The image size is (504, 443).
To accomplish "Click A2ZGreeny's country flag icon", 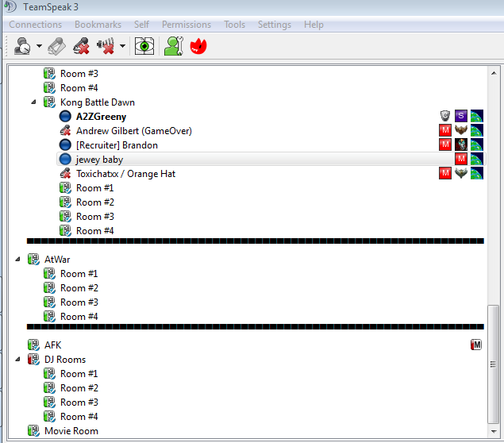I will coord(477,116).
